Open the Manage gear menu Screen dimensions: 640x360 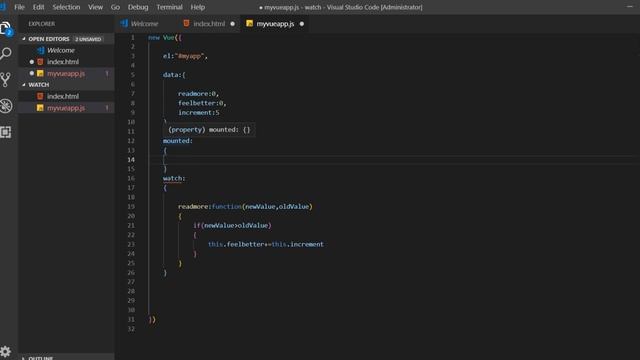pos(6,351)
